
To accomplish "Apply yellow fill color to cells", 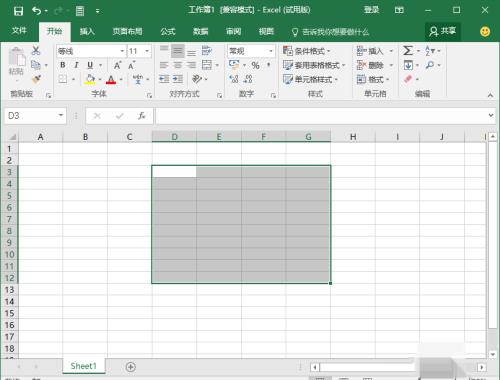I will [90, 79].
